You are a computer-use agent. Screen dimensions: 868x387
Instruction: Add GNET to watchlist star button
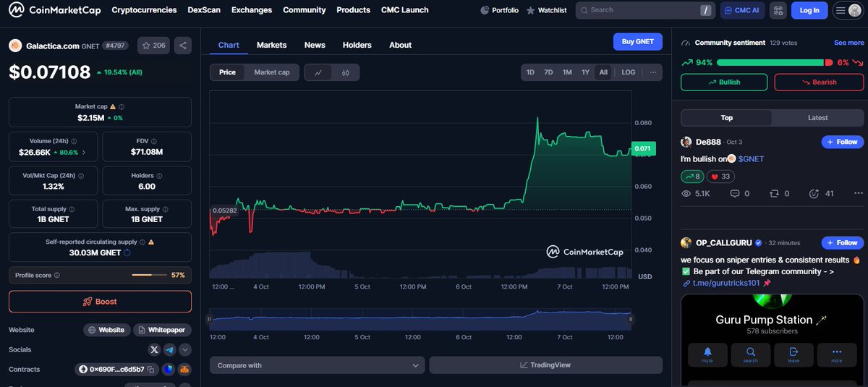(153, 46)
